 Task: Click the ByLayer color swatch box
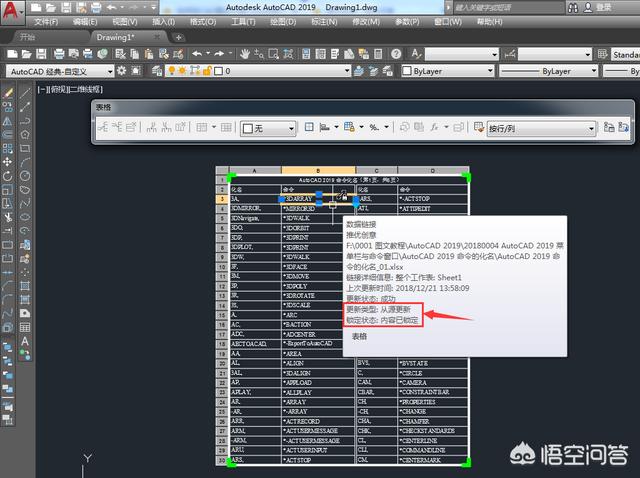point(407,71)
